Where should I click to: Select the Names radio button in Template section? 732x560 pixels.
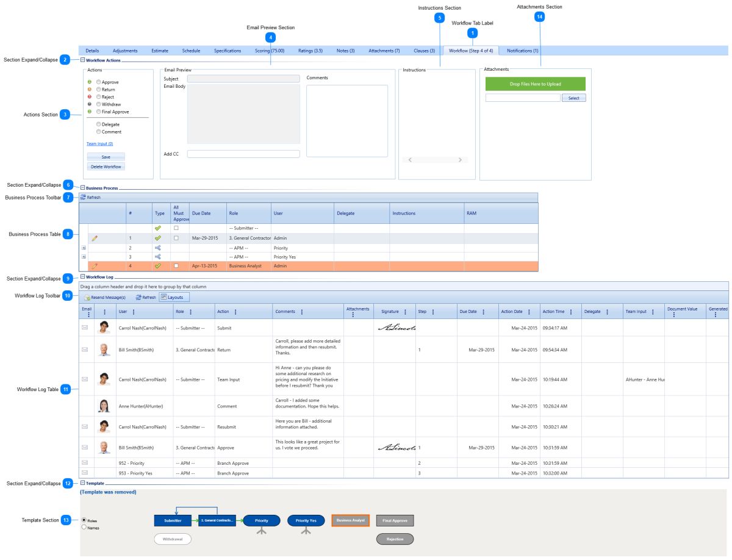[84, 527]
